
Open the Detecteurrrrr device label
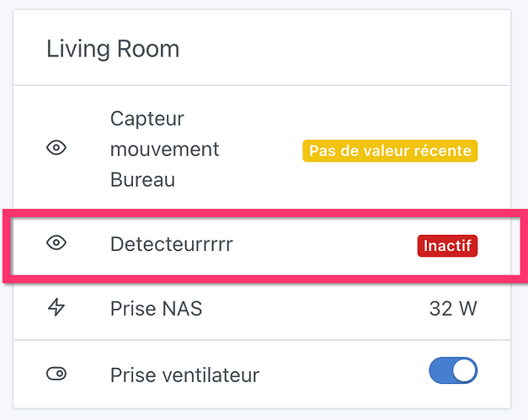point(171,244)
